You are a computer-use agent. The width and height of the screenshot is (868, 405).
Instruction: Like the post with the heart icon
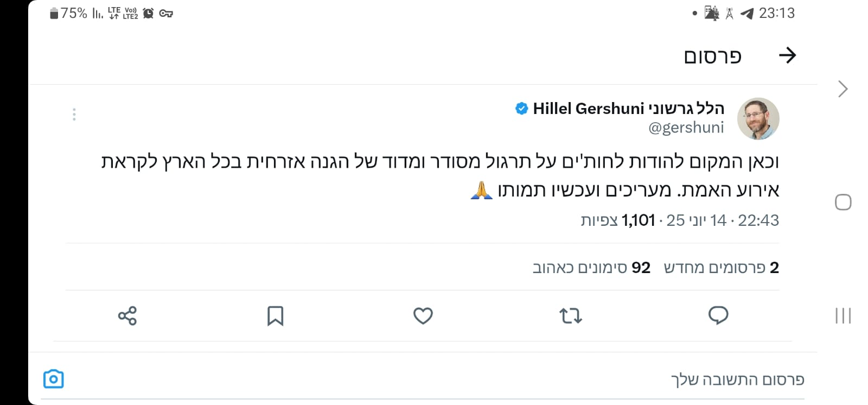tap(423, 315)
